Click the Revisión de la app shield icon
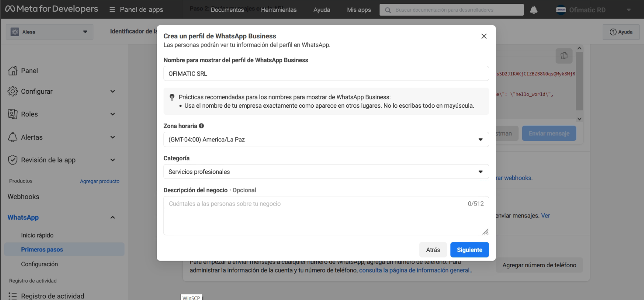 (x=13, y=160)
